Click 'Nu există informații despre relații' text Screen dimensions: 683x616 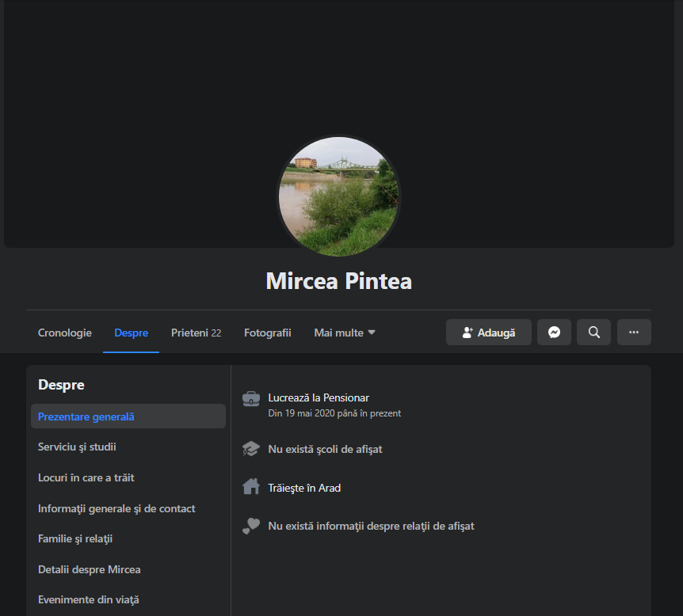click(x=371, y=526)
